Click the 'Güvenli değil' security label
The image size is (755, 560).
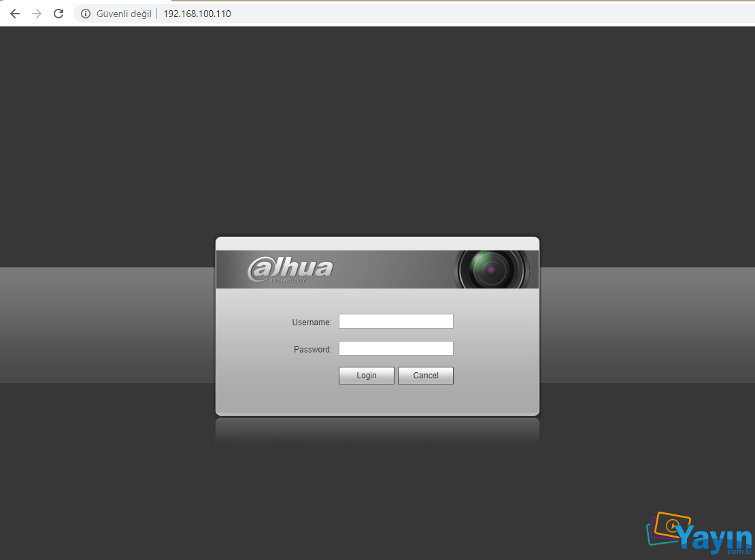tap(124, 14)
